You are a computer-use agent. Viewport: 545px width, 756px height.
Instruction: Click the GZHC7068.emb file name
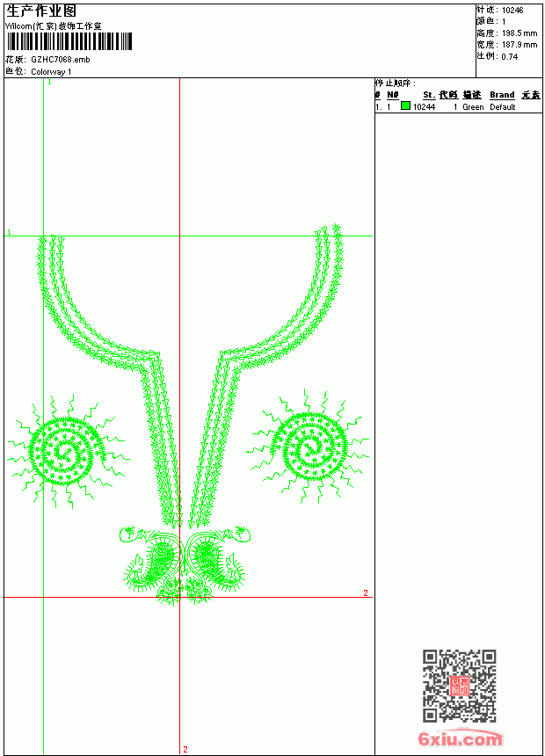(61, 59)
